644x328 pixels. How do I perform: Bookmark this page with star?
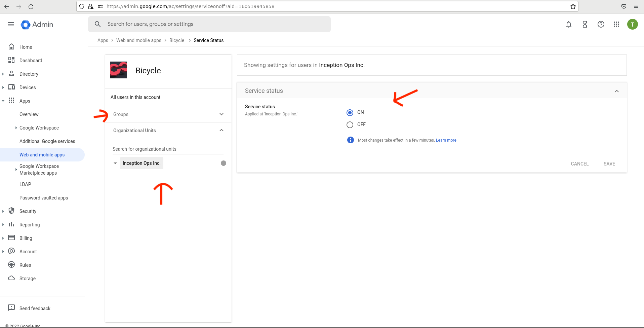[x=573, y=6]
